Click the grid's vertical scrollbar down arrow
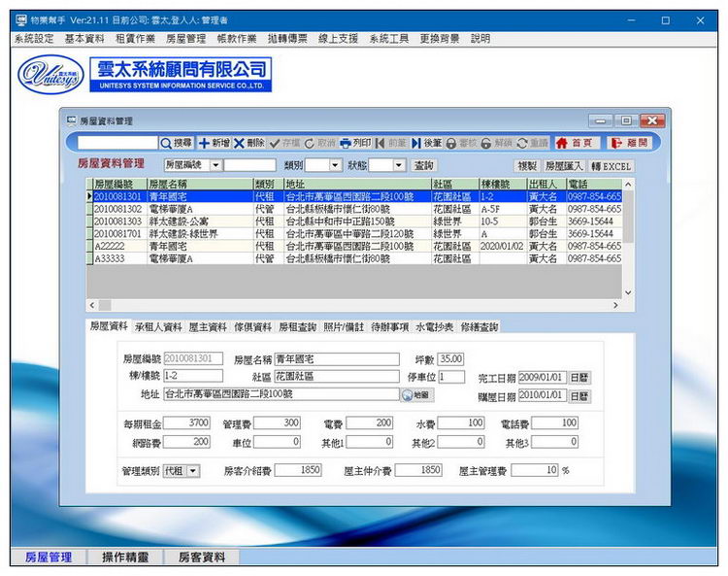This screenshot has height=576, width=728. click(628, 292)
